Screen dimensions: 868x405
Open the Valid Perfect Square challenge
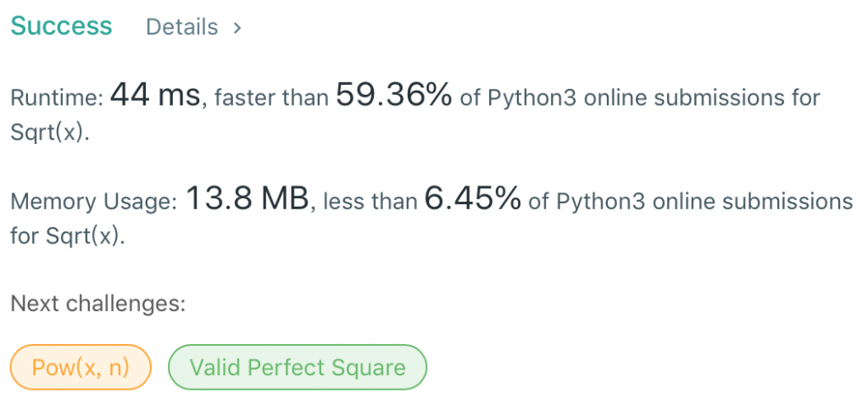[x=298, y=368]
